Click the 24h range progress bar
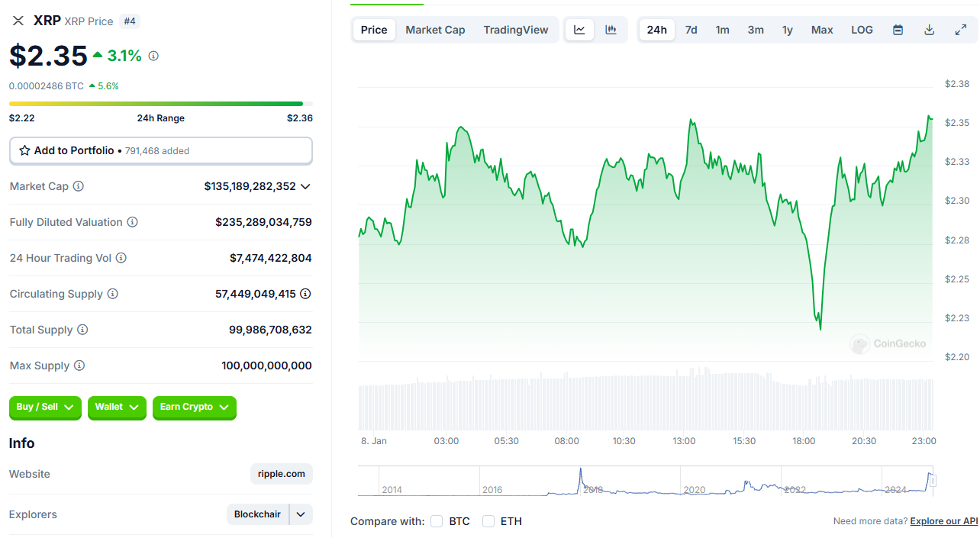Viewport: 980px width, 538px height. 160,104
